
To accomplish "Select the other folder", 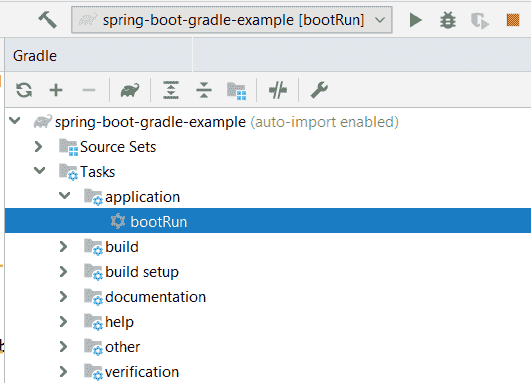I will tap(123, 347).
